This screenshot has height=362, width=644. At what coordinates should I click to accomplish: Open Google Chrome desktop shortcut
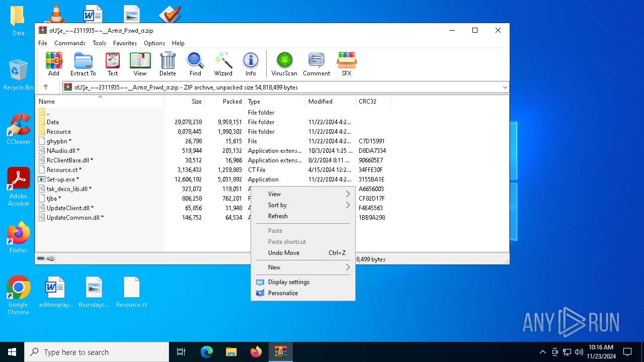pyautogui.click(x=19, y=296)
